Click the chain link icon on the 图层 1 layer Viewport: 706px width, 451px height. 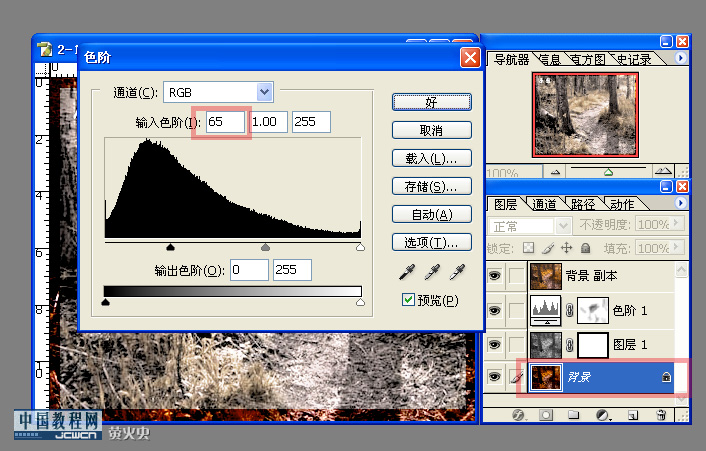pos(569,345)
